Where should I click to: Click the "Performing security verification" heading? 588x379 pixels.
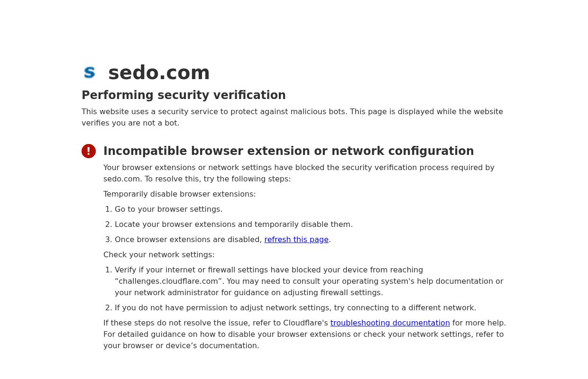pyautogui.click(x=184, y=95)
